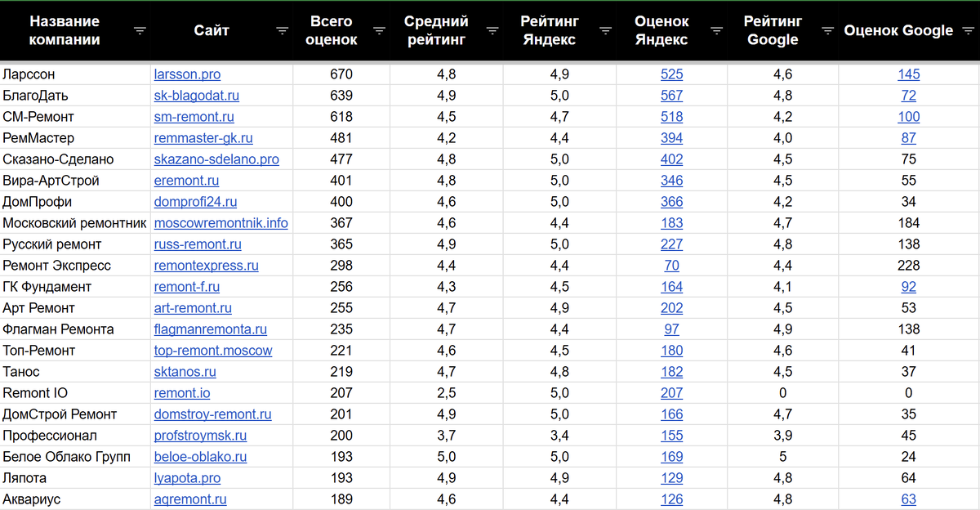The image size is (980, 510).
Task: Open Yandex reviews link 155 for Профессионал
Action: point(672,436)
